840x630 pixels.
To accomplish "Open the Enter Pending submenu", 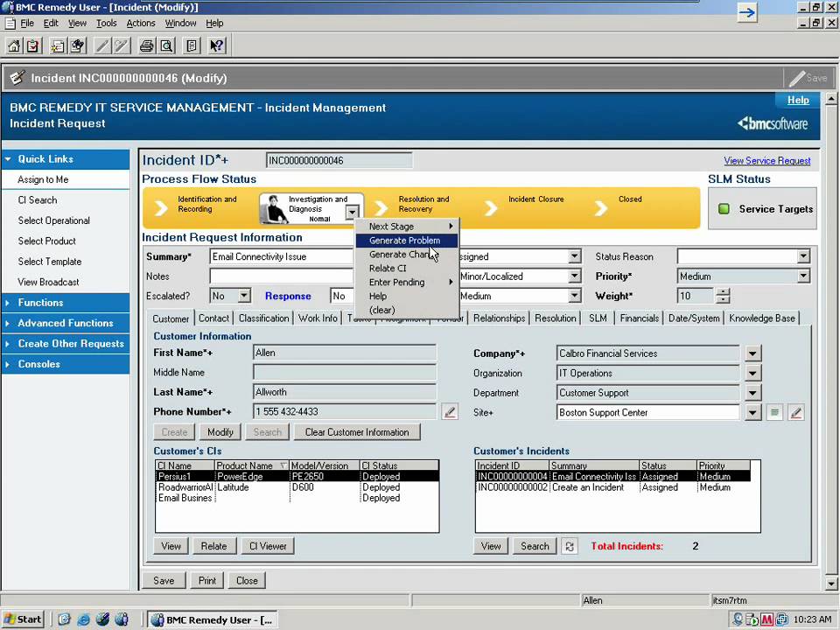I will [407, 283].
